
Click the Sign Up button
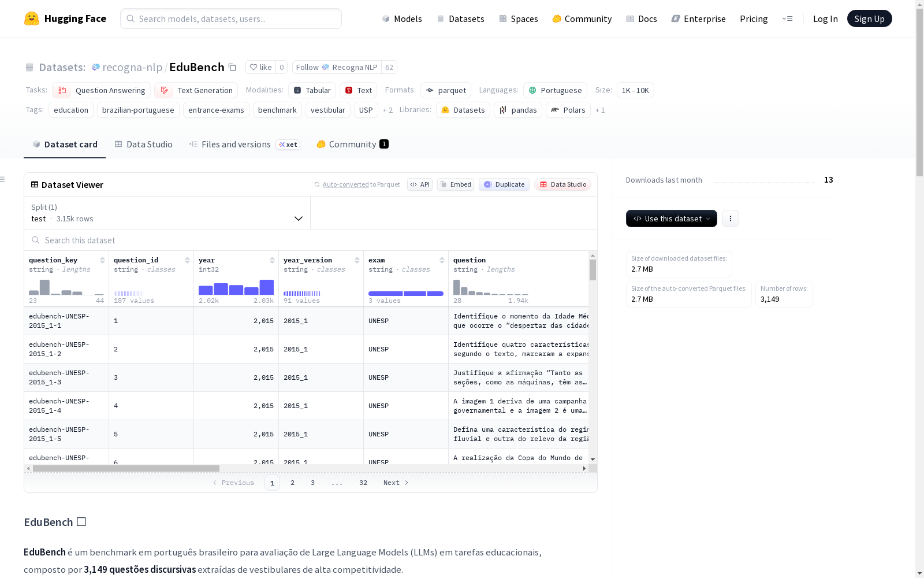point(869,18)
